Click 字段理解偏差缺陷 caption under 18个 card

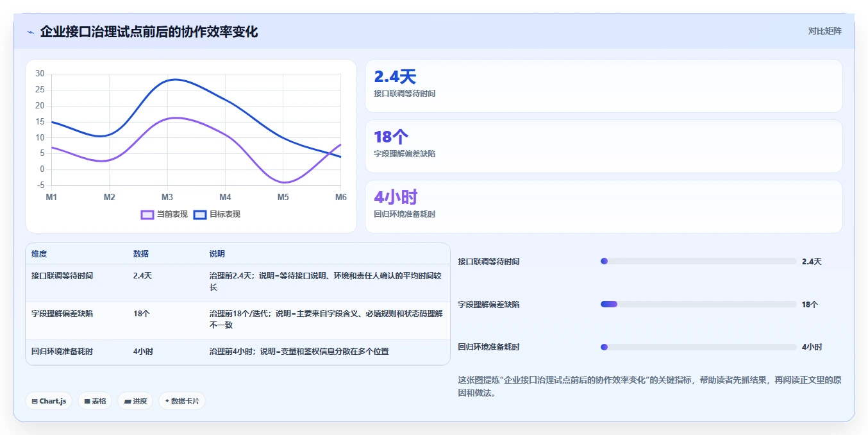coord(405,154)
